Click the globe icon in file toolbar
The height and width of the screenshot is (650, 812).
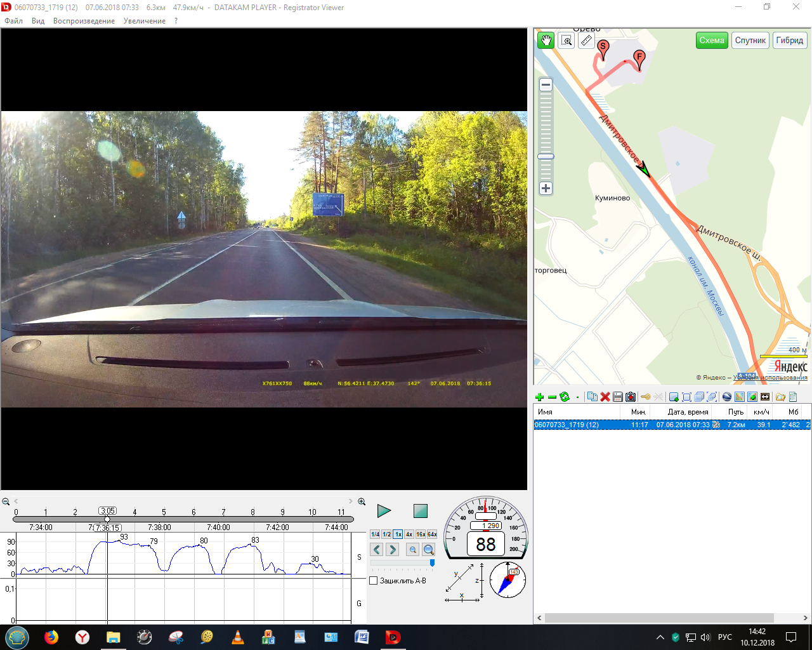pyautogui.click(x=727, y=397)
